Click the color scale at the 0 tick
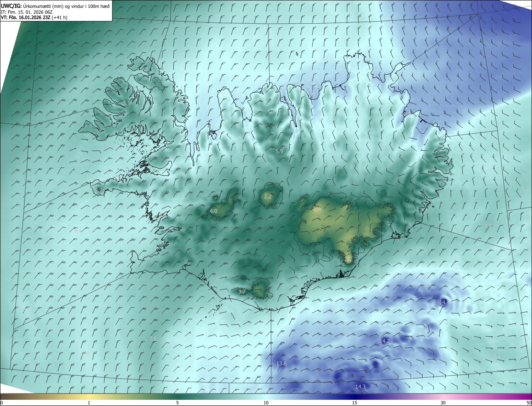The image size is (532, 406). [2, 403]
